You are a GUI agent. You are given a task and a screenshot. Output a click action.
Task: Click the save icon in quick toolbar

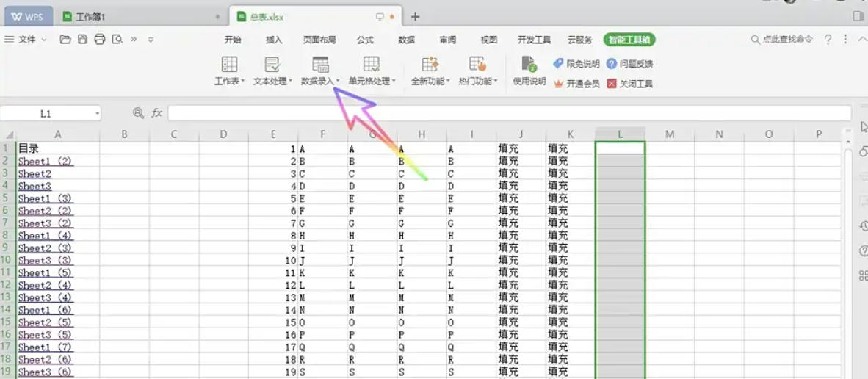point(82,40)
